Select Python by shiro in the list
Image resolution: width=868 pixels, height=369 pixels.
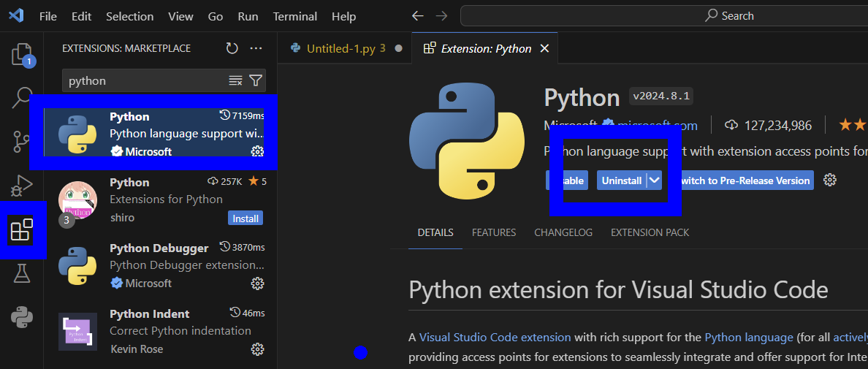(x=161, y=199)
